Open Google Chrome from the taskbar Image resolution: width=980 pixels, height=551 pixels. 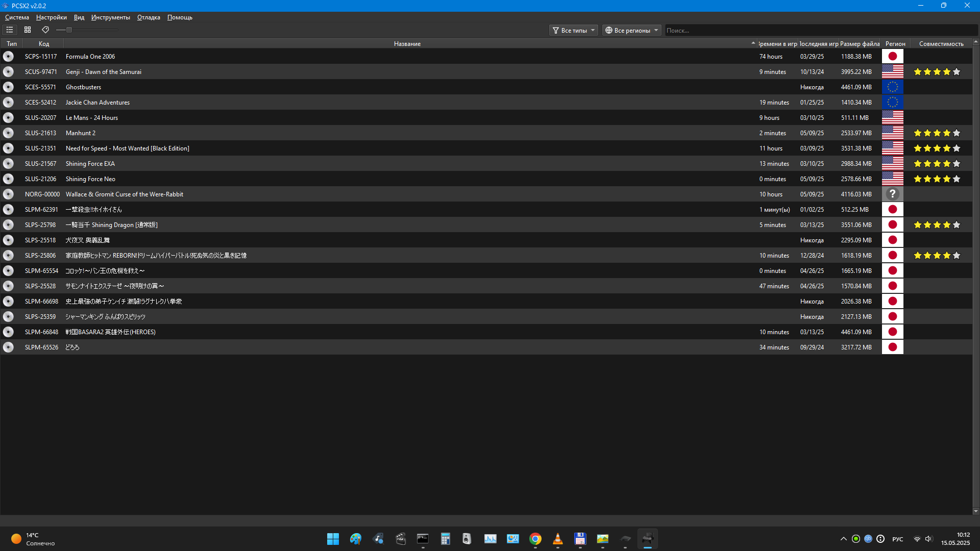(535, 539)
